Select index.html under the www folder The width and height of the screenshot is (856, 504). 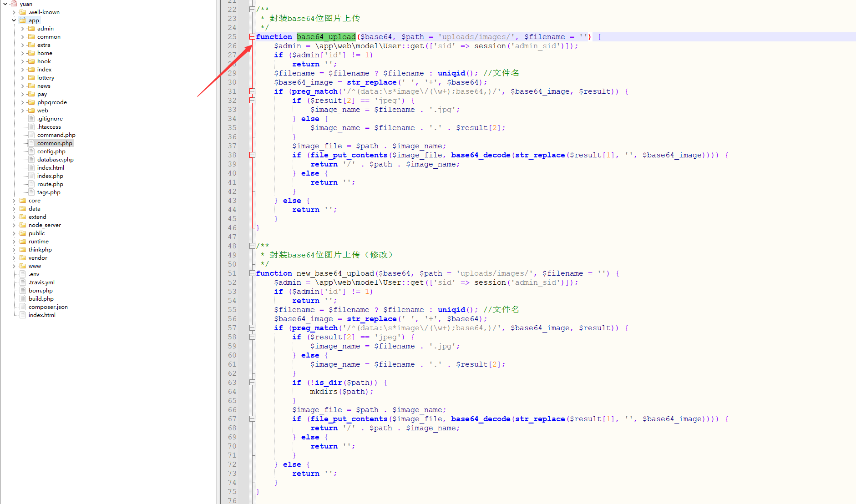pyautogui.click(x=42, y=315)
